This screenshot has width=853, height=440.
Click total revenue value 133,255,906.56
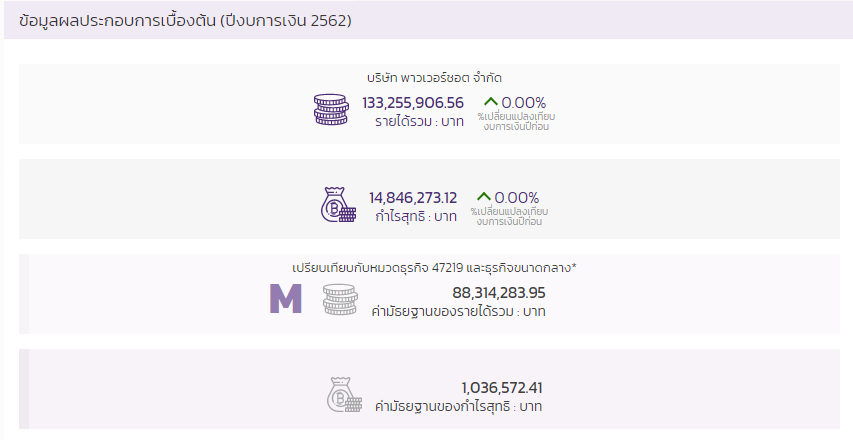tap(413, 103)
